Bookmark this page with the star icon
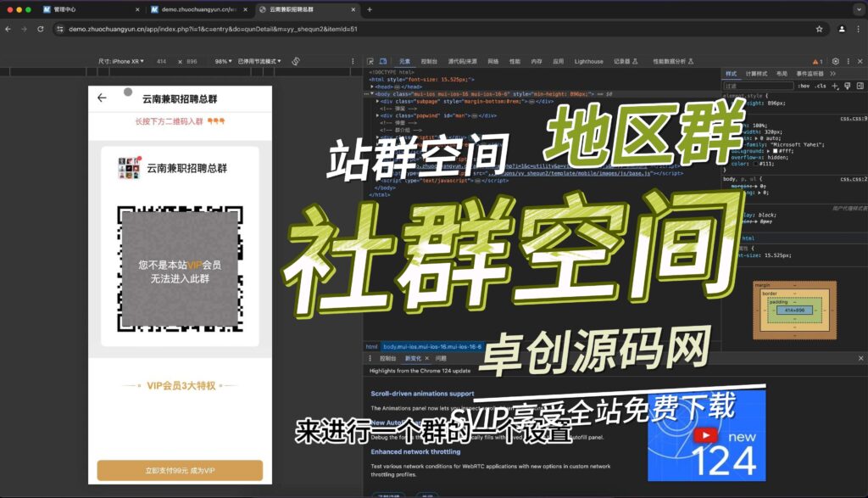The height and width of the screenshot is (498, 868). (820, 29)
